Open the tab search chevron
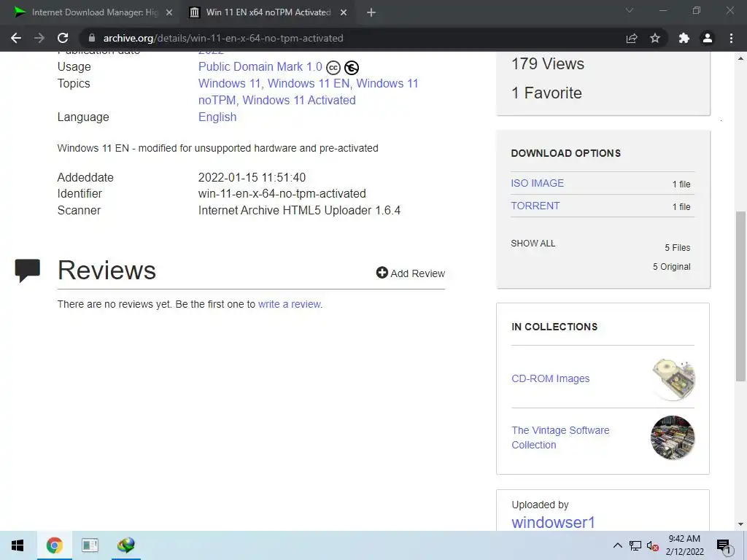This screenshot has height=560, width=747. coord(630,10)
